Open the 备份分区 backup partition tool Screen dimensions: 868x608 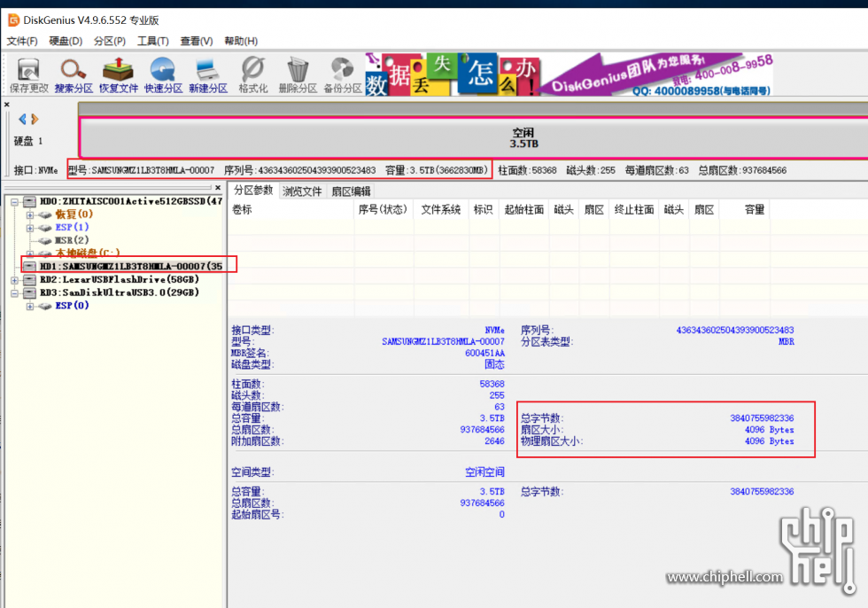(x=343, y=75)
